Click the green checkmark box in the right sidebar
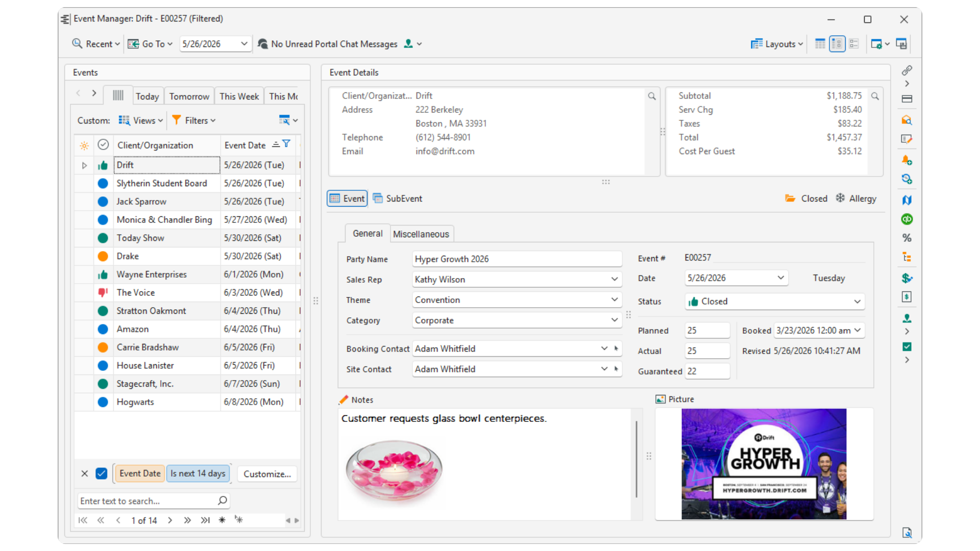This screenshot has width=980, height=551. point(907,347)
